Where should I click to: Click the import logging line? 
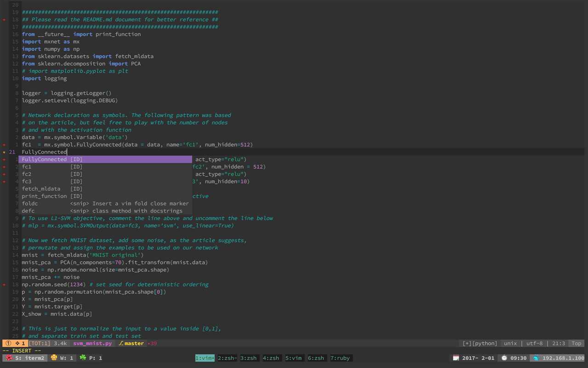click(x=44, y=78)
